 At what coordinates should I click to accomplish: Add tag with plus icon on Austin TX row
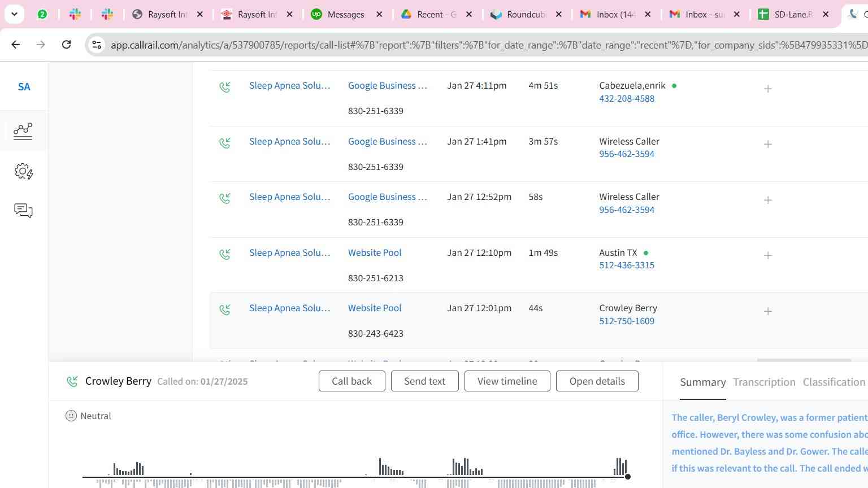[768, 255]
